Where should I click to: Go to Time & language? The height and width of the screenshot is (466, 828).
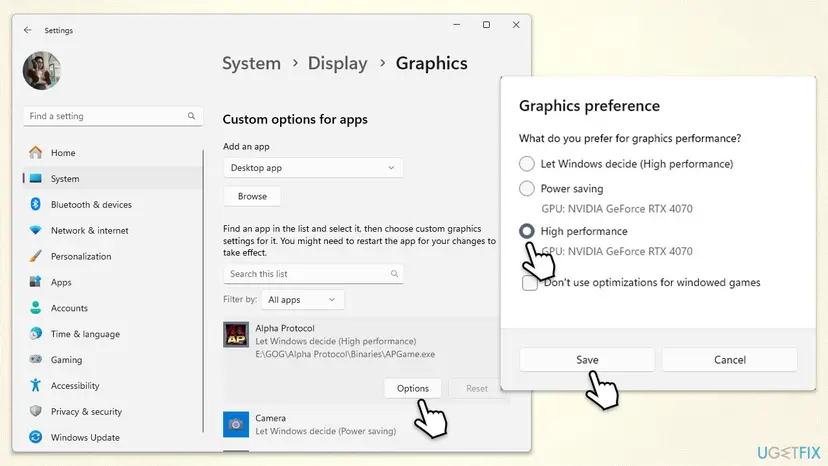[113, 334]
